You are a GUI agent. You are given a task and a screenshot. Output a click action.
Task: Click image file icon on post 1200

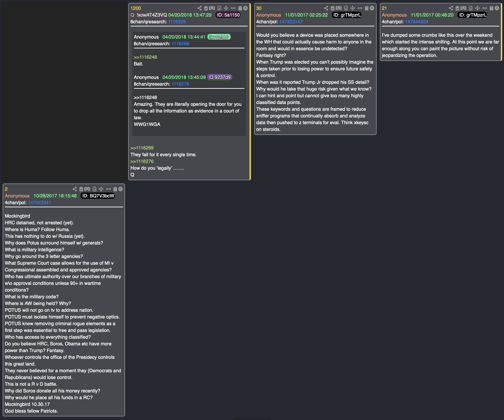click(x=219, y=8)
